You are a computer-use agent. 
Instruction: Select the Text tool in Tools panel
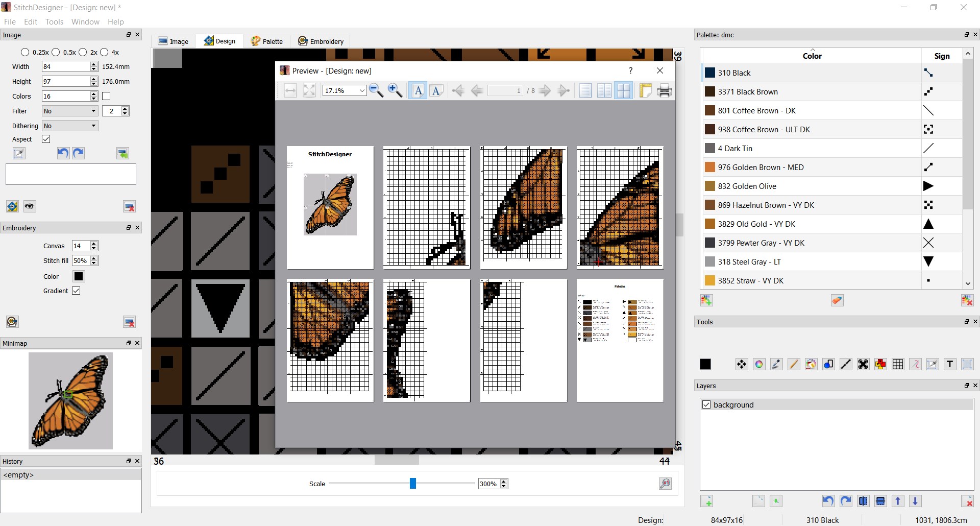click(x=950, y=364)
